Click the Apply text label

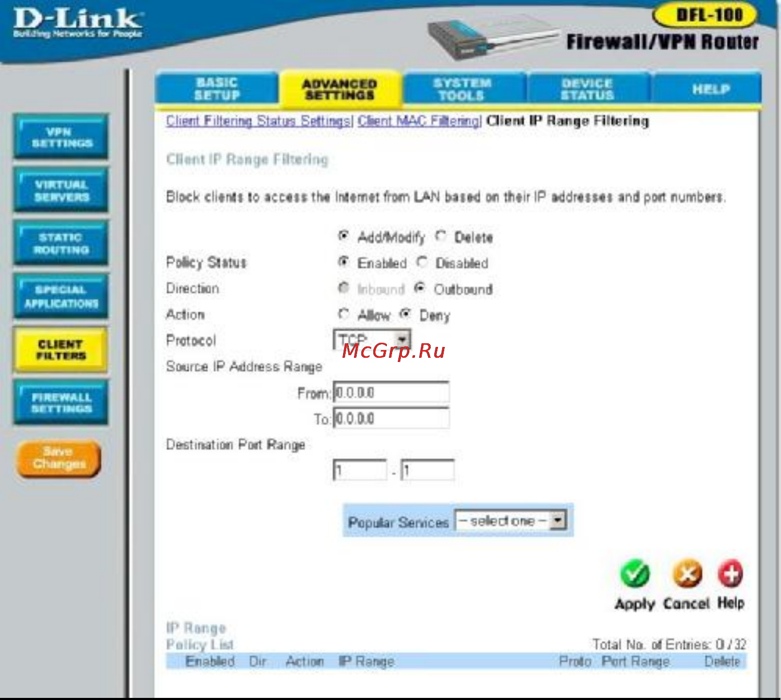click(x=634, y=604)
